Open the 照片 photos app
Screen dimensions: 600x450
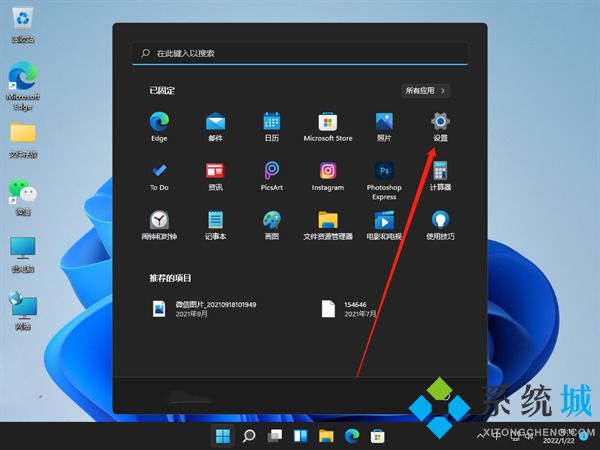(384, 127)
